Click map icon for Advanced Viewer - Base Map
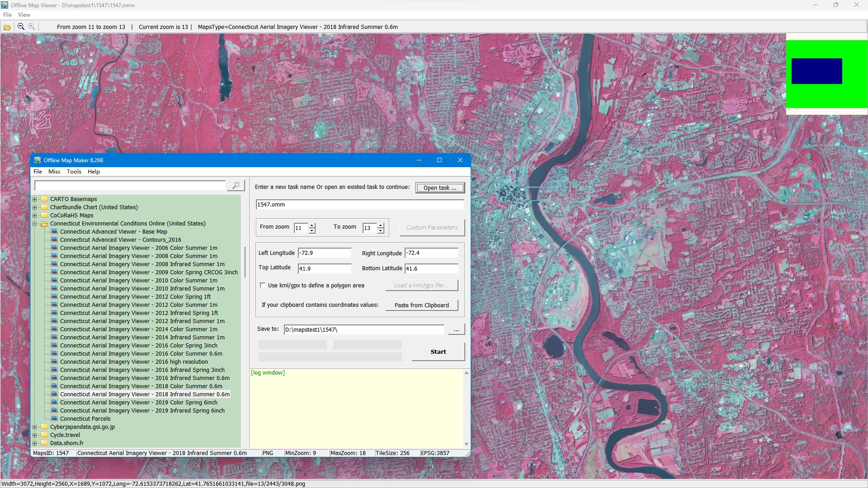The width and height of the screenshot is (868, 488). [x=54, y=231]
